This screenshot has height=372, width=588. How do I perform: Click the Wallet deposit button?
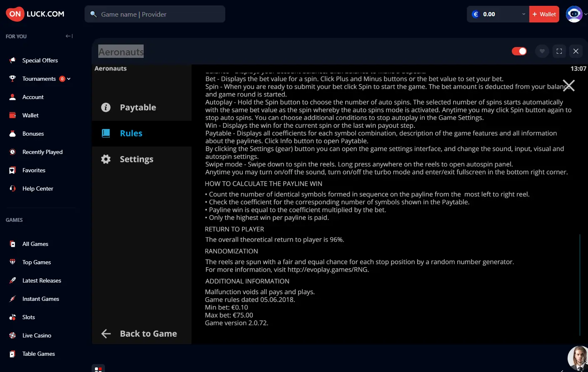coord(544,14)
